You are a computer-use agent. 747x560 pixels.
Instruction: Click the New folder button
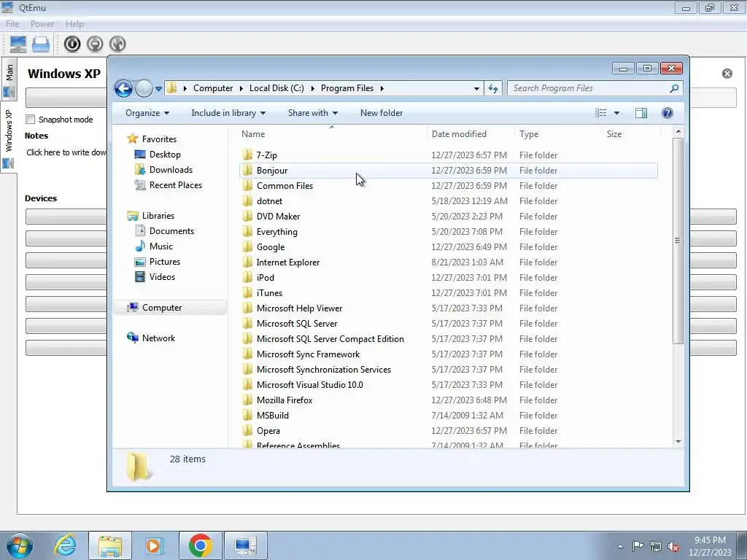(x=382, y=113)
